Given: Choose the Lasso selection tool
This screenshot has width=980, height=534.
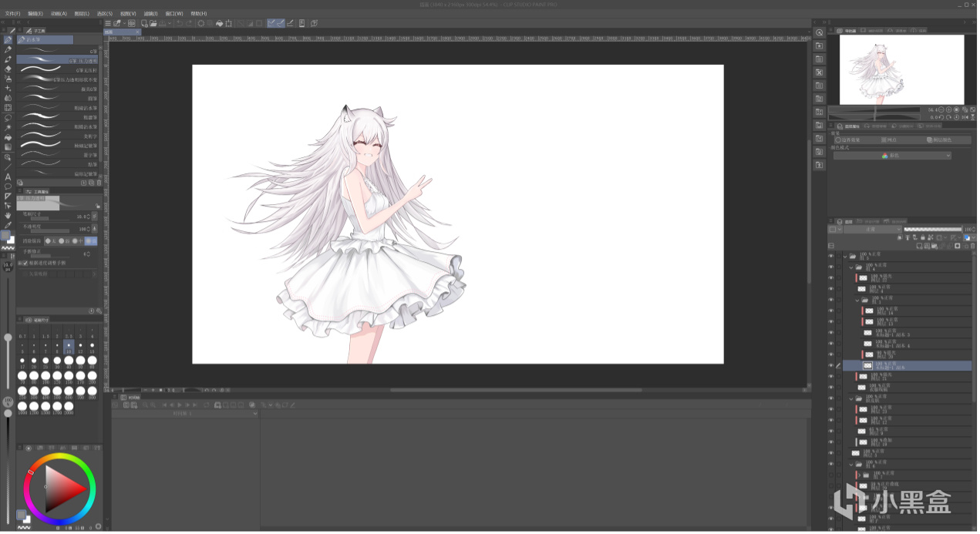Looking at the screenshot, I should (8, 118).
